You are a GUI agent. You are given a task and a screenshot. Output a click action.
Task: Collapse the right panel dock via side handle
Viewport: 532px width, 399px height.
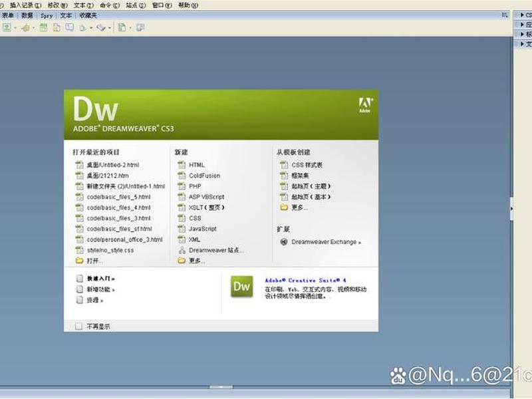pos(511,209)
